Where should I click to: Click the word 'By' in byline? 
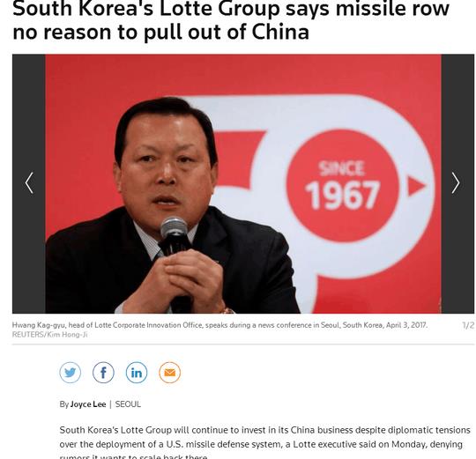click(63, 404)
